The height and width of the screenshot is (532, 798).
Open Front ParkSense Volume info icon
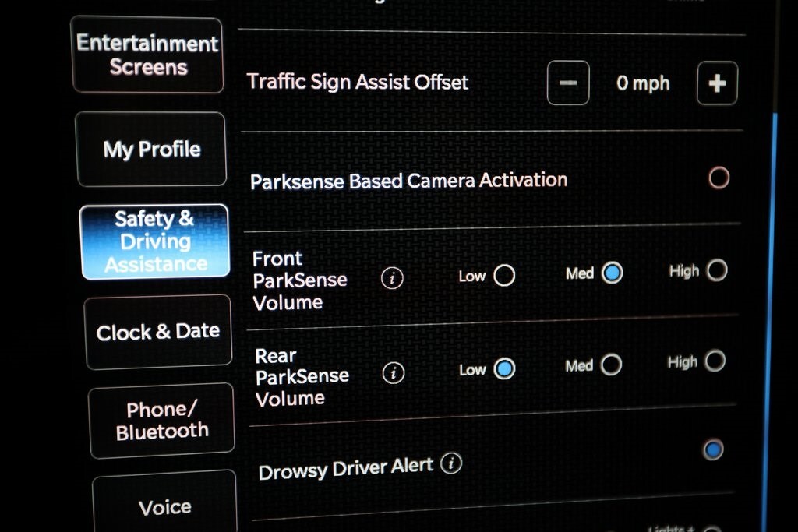[392, 278]
